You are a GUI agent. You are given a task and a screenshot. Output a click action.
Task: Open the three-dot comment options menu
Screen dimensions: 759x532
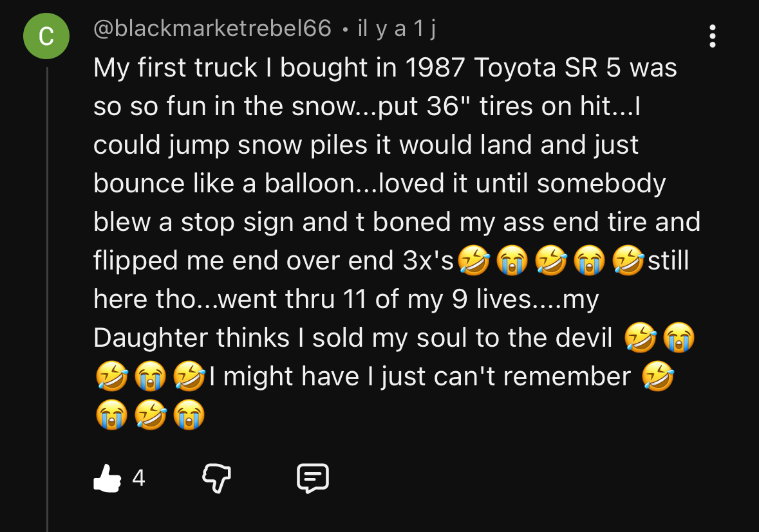[x=712, y=37]
